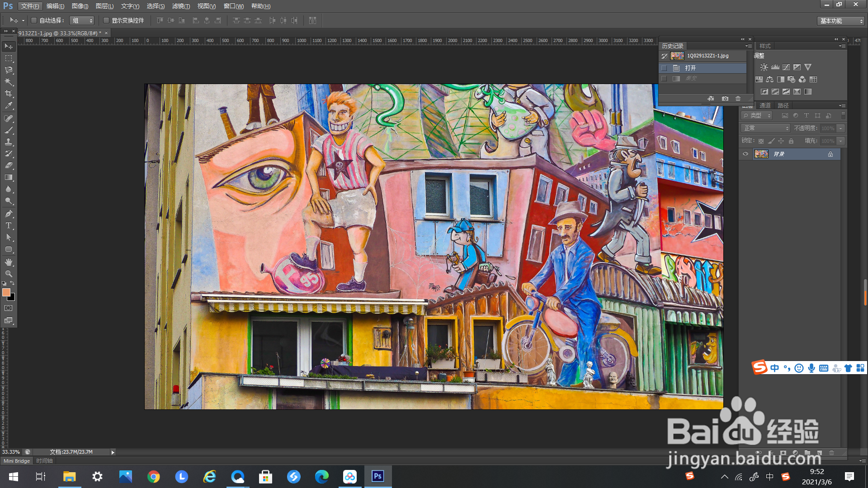Open the 选择(S) menu

click(x=156, y=6)
